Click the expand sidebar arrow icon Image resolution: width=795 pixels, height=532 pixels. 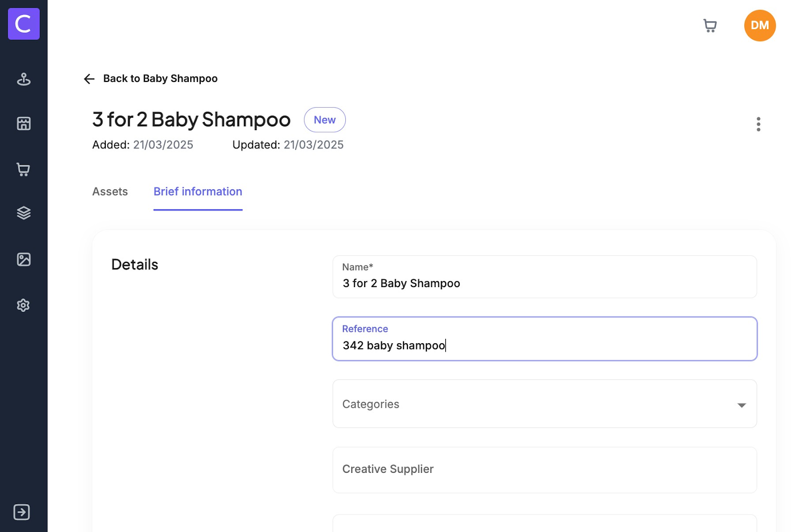(22, 512)
